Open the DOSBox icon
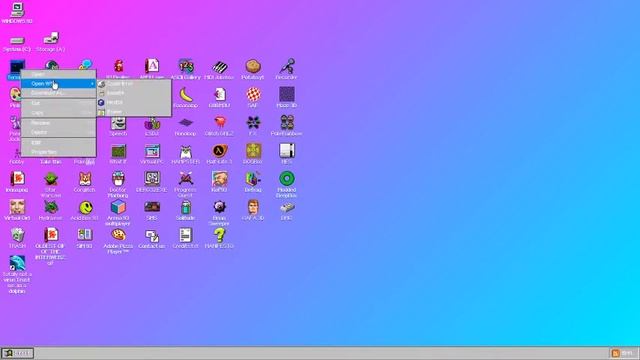This screenshot has height=360, width=640. tap(253, 154)
